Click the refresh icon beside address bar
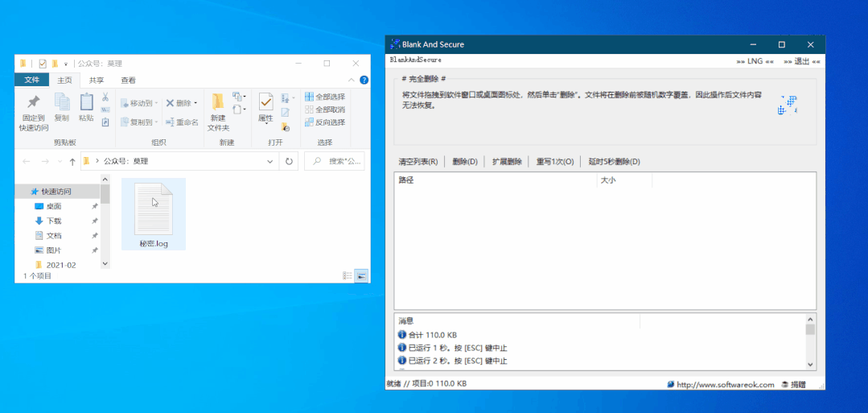The width and height of the screenshot is (868, 413). [290, 161]
